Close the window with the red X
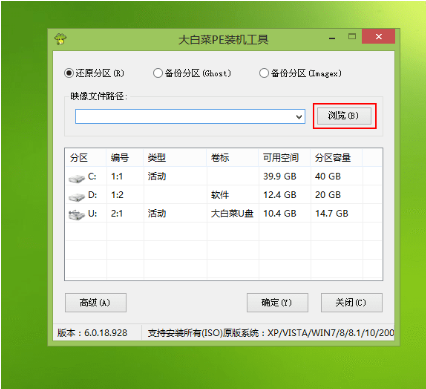This screenshot has width=426, height=389. pyautogui.click(x=379, y=37)
